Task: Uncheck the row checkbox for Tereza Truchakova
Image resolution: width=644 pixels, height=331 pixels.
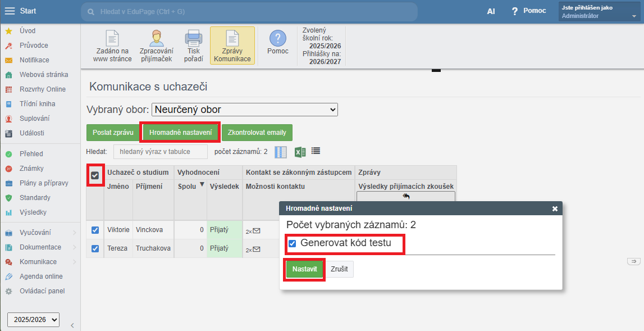Action: tap(95, 248)
